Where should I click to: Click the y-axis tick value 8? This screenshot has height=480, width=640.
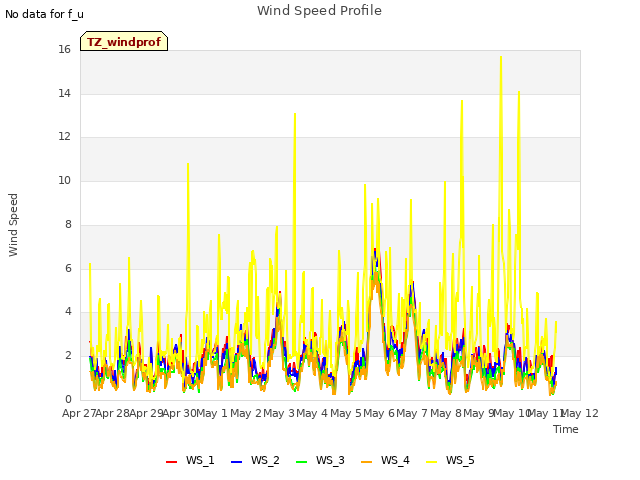tap(68, 224)
